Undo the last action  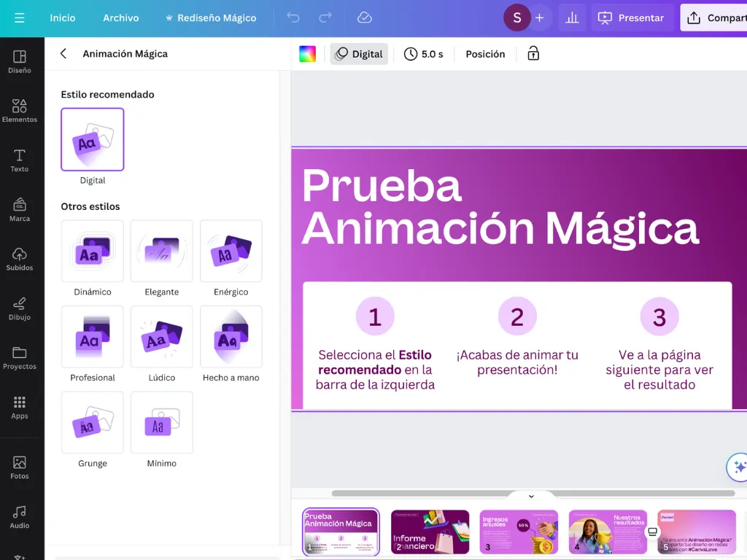point(293,18)
